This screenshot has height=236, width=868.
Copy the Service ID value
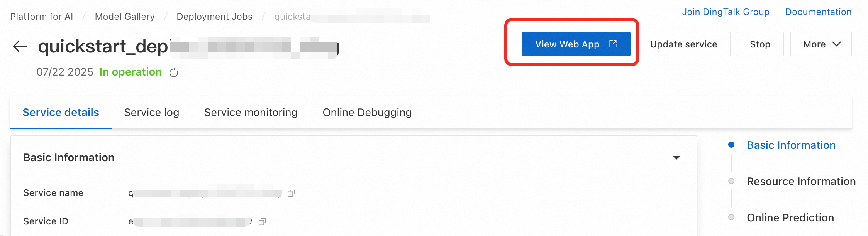[x=262, y=222]
